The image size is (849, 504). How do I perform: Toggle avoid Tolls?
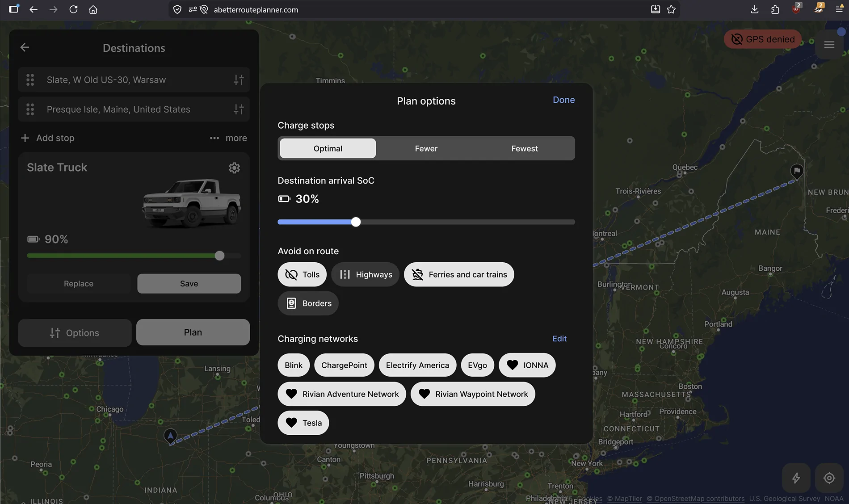pyautogui.click(x=302, y=274)
